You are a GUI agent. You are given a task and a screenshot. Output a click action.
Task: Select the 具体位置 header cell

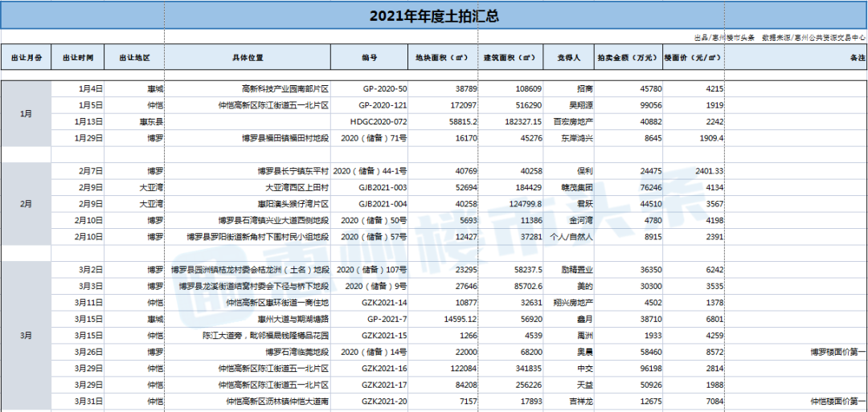[x=248, y=57]
